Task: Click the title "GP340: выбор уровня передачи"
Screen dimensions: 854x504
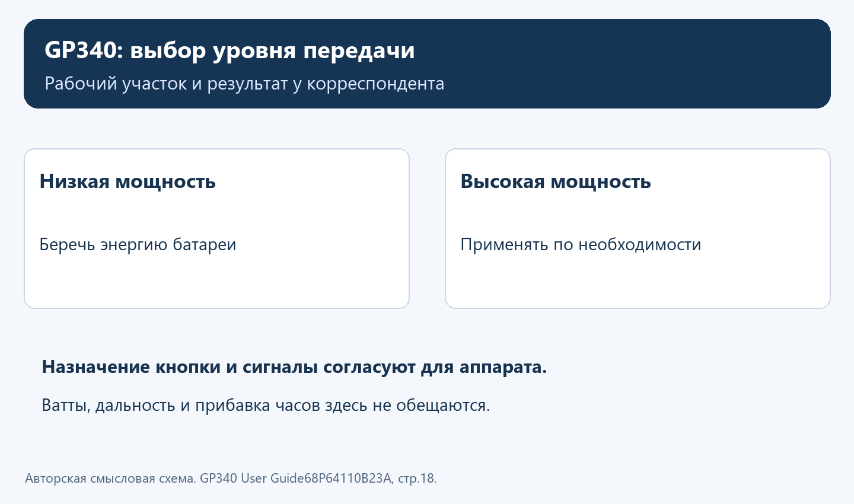Action: [x=230, y=50]
